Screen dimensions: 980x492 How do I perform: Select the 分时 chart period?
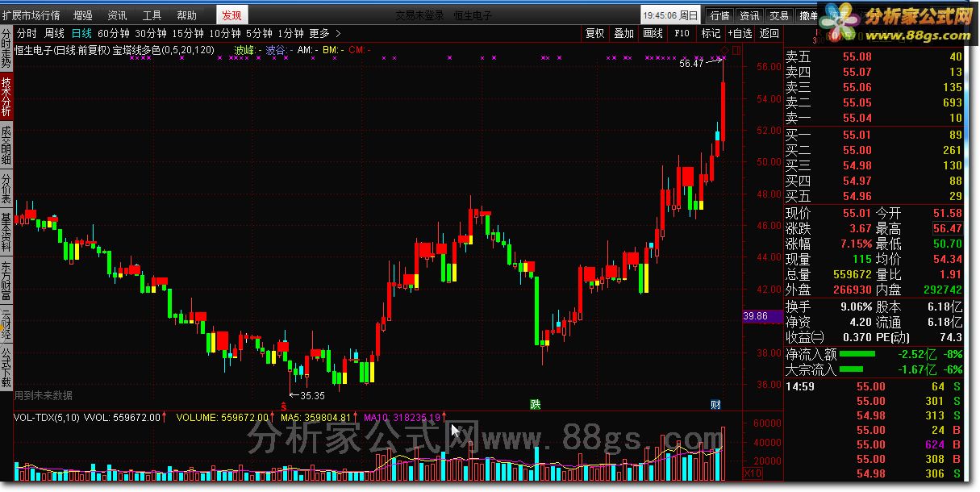(27, 33)
